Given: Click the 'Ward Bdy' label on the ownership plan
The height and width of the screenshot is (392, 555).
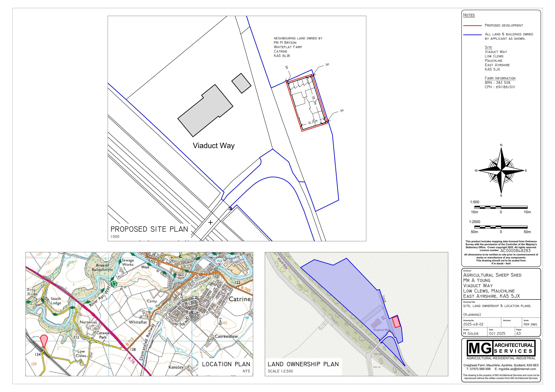Looking at the screenshot, I should coord(282,263).
